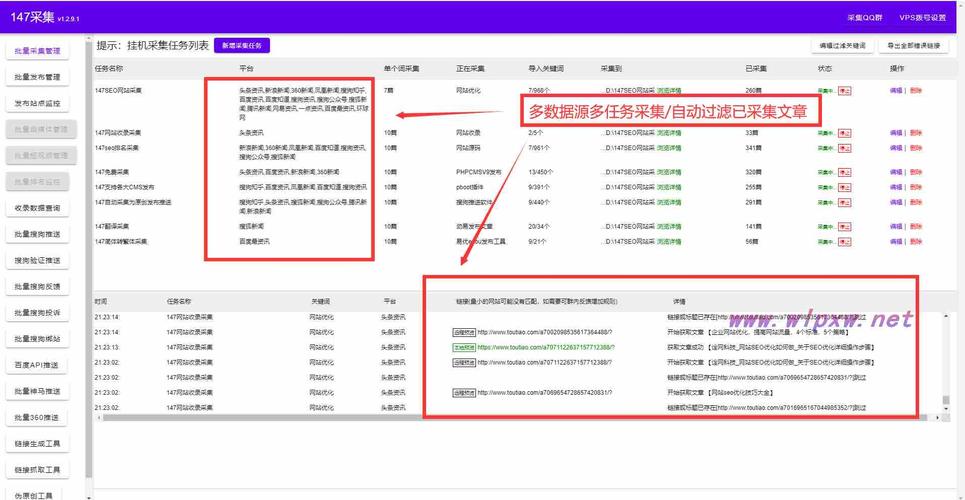
Task: Open 浏览详情 for the 141篇 row
Action: point(669,227)
